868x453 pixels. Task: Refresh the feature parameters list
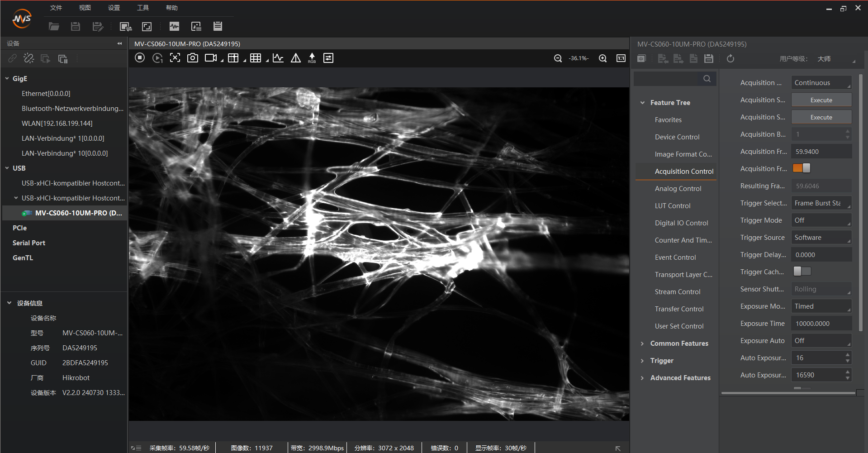730,59
